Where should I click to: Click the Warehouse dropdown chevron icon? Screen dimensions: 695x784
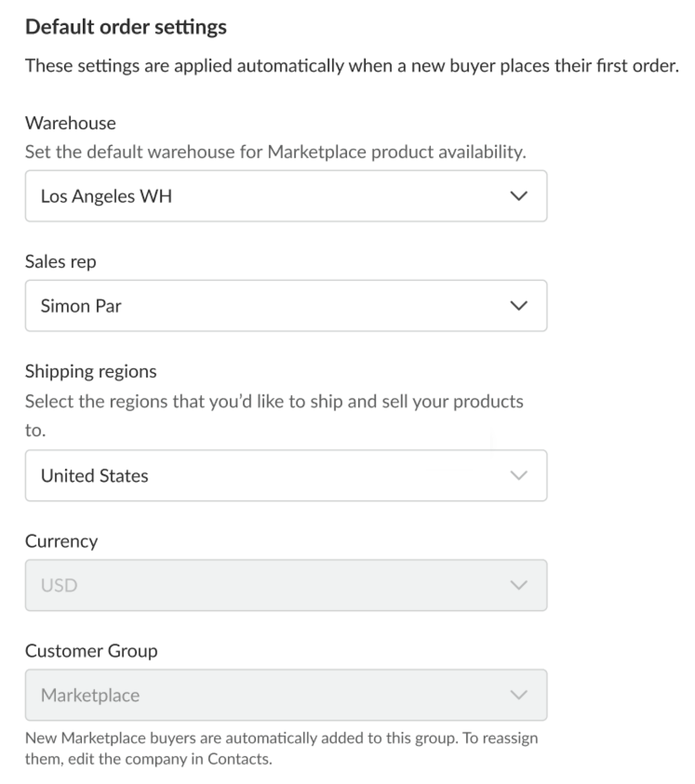pos(519,196)
